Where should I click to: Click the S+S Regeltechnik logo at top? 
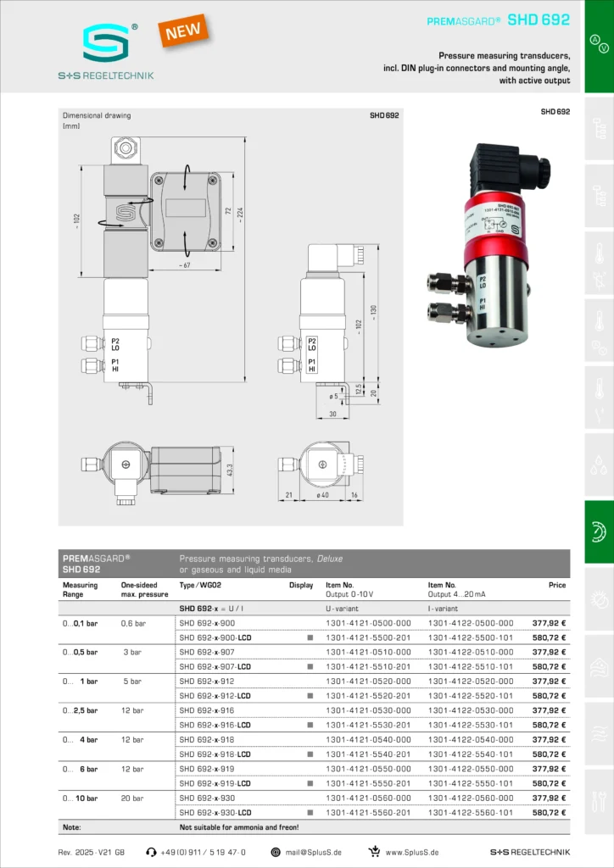click(106, 52)
